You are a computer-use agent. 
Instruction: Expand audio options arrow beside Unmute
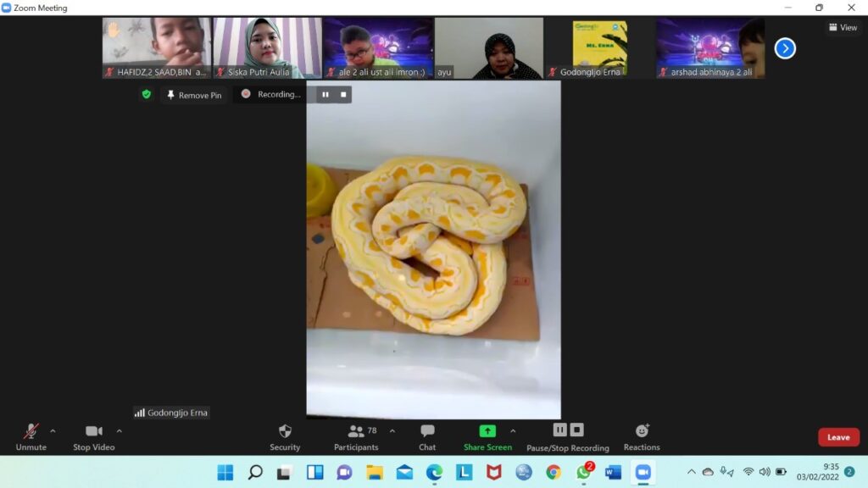[53, 431]
